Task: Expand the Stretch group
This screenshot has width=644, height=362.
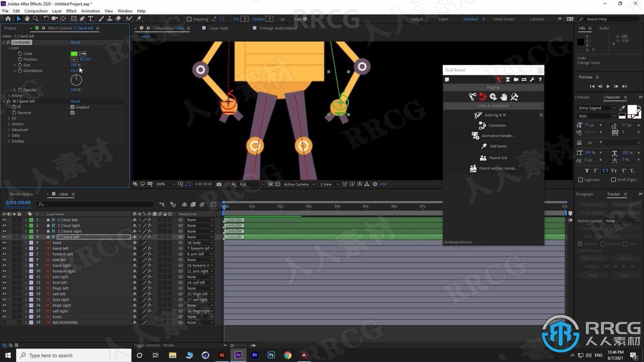Action: [x=9, y=124]
